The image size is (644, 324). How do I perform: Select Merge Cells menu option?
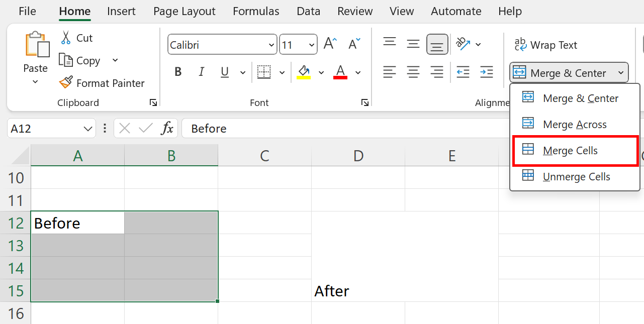tap(575, 150)
